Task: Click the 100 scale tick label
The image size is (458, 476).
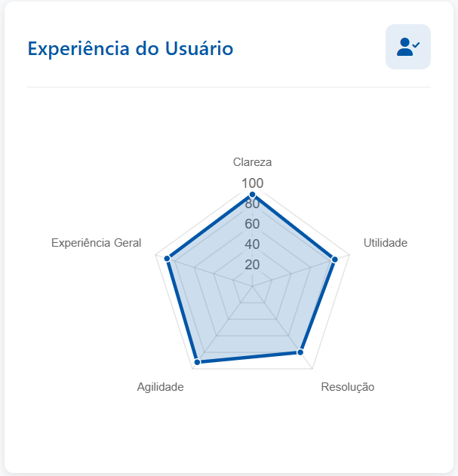Action: [x=252, y=183]
